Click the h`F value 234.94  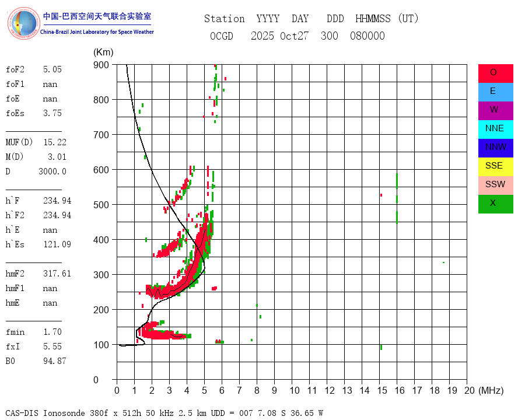pyautogui.click(x=57, y=201)
